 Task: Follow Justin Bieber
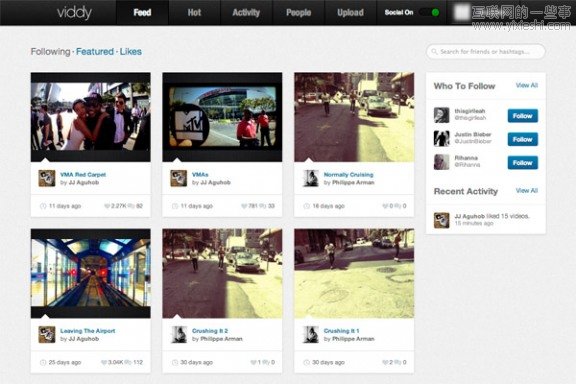523,139
